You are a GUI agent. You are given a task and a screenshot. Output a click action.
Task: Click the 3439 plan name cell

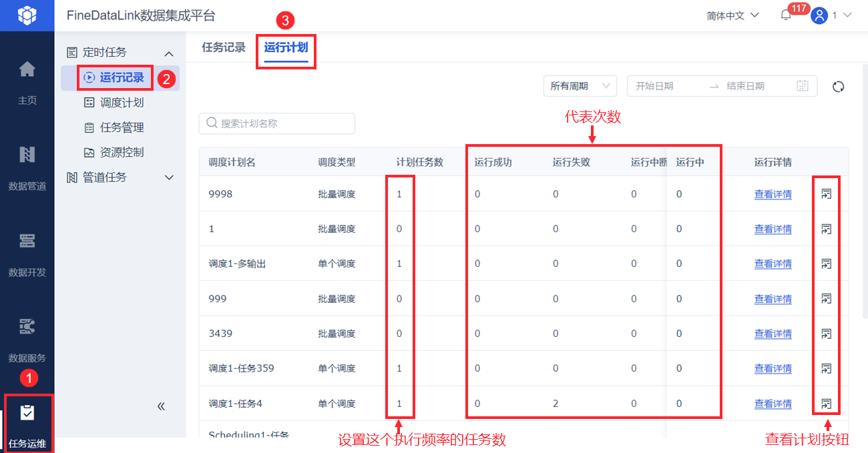[x=220, y=334]
